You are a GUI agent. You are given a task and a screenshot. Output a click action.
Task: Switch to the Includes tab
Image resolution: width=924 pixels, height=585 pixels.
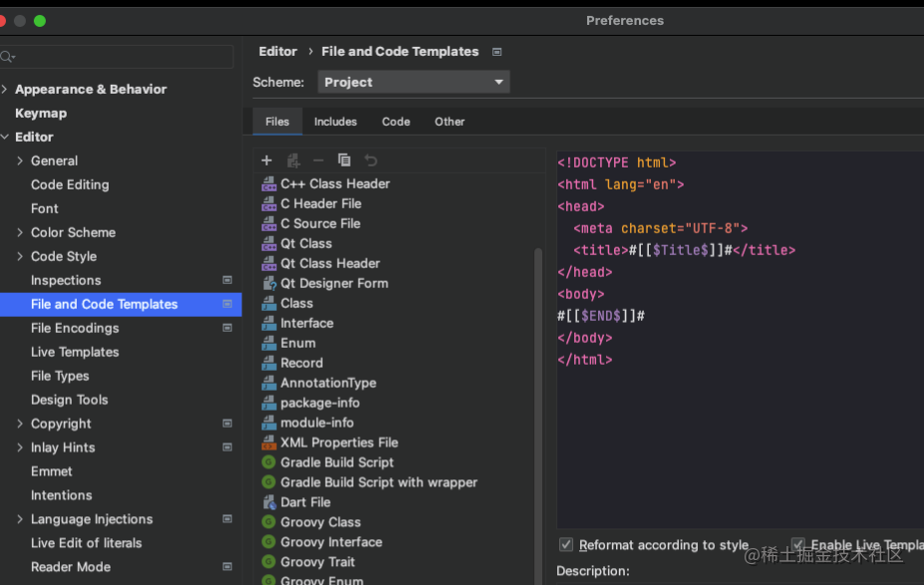click(335, 122)
